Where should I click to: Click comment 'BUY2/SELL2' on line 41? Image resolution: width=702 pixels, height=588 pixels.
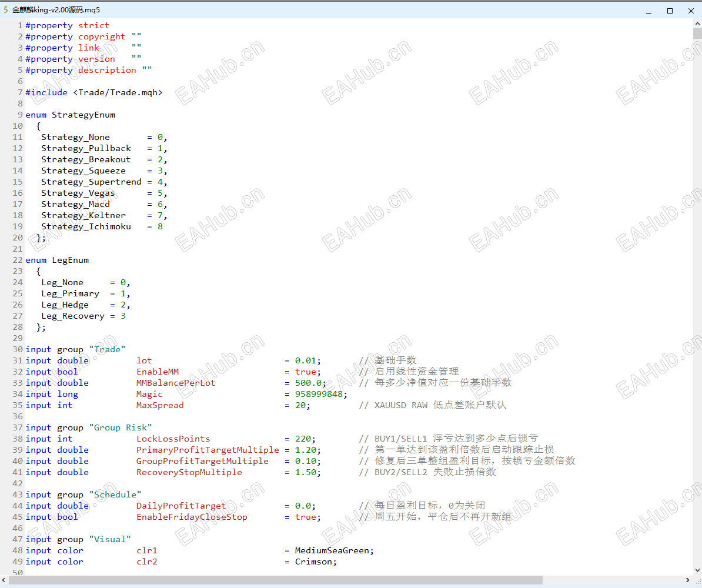click(401, 473)
